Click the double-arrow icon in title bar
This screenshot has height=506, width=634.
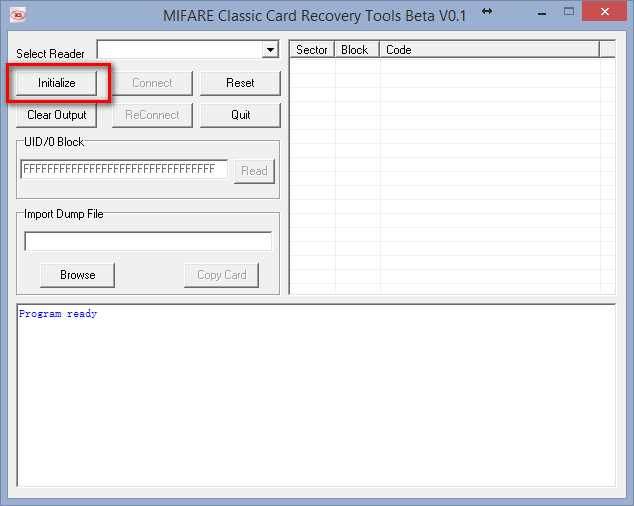(x=487, y=11)
